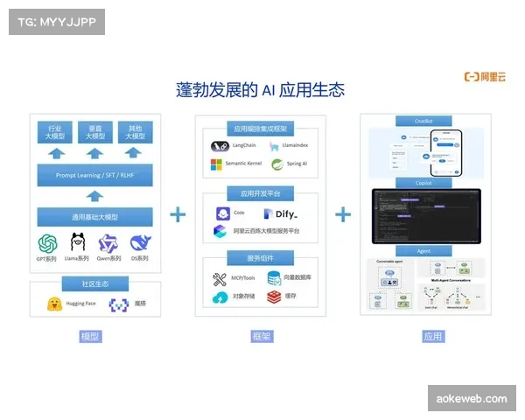
Task: Click the 社区生态 header
Action: point(95,284)
